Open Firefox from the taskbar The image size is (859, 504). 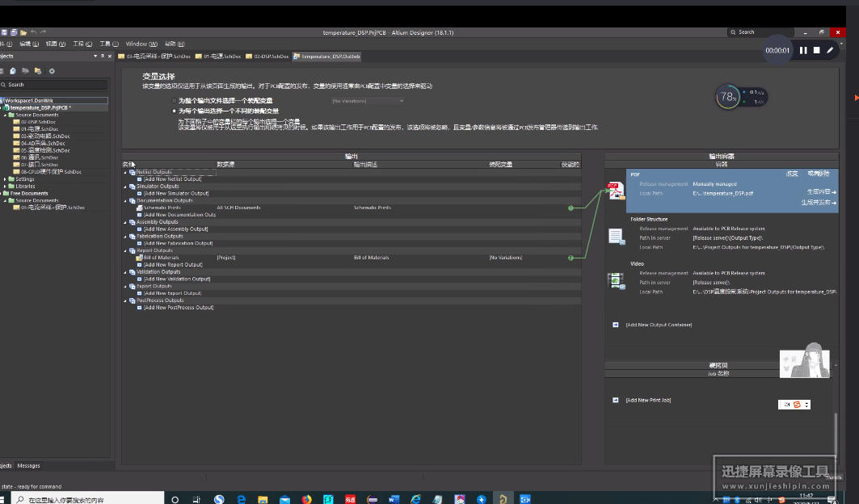306,499
